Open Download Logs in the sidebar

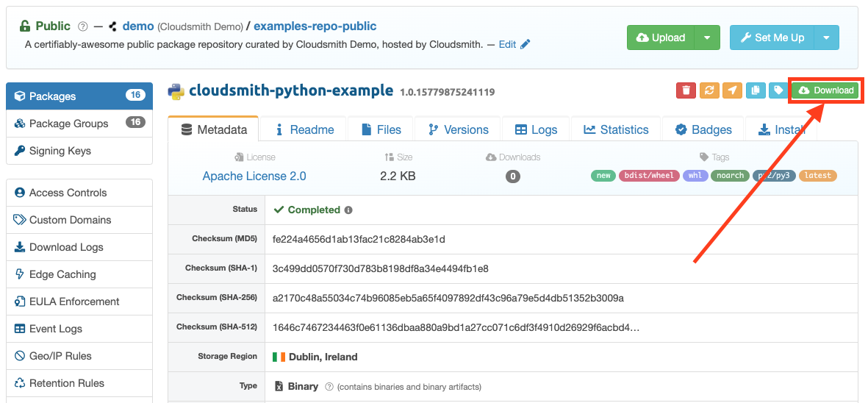click(x=79, y=247)
